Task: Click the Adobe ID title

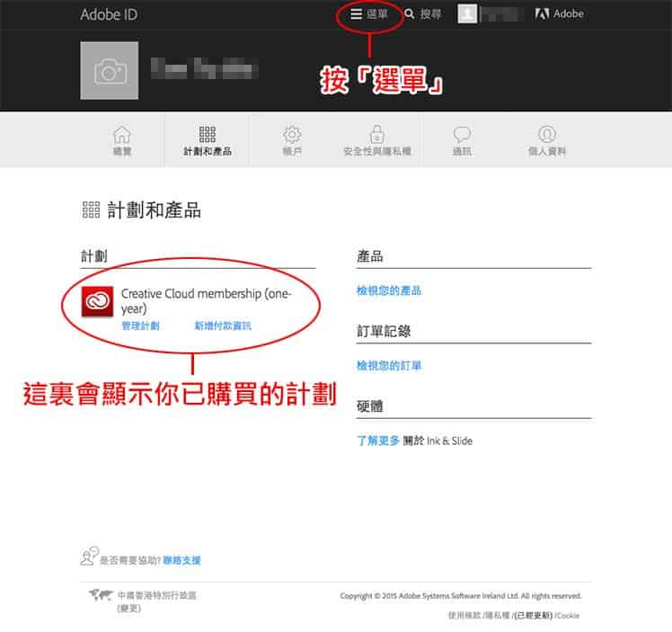Action: (x=109, y=14)
